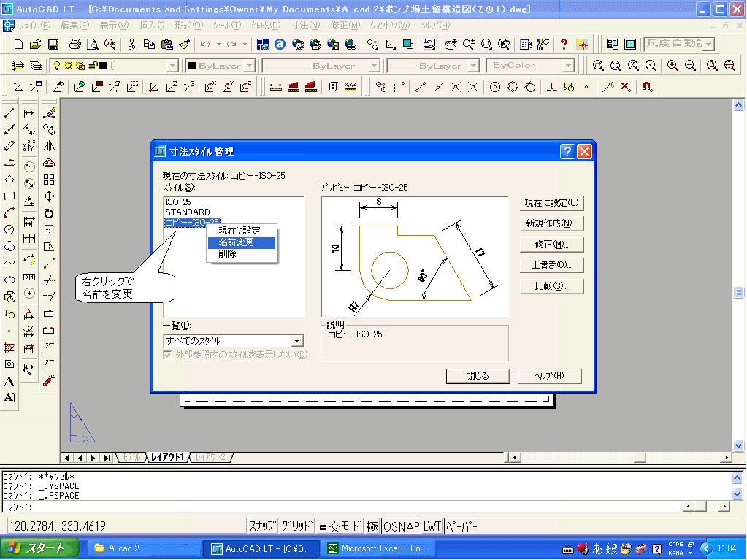Click the Snap to Endpoint icon
The width and height of the screenshot is (747, 560).
420,87
